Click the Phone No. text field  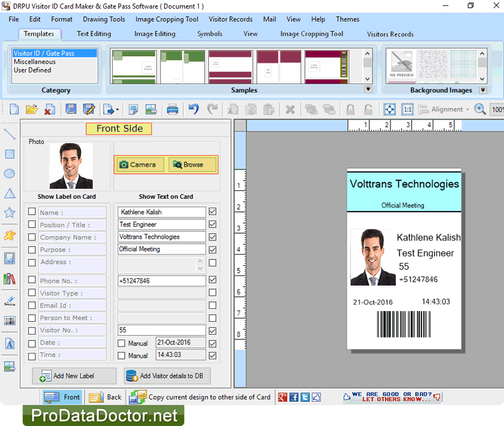(162, 281)
